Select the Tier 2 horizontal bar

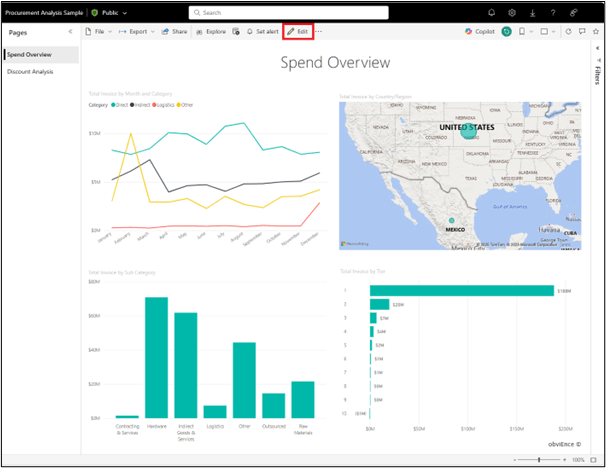(380, 304)
